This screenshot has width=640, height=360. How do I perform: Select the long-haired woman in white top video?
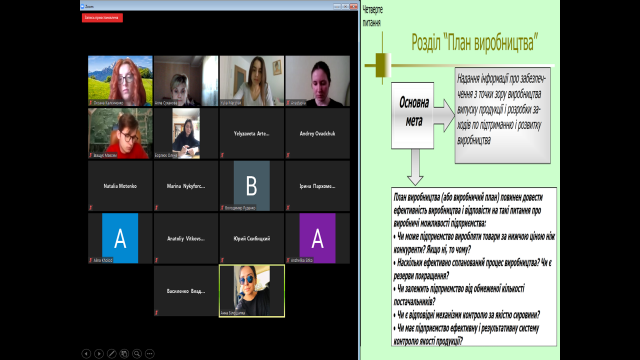[252, 81]
